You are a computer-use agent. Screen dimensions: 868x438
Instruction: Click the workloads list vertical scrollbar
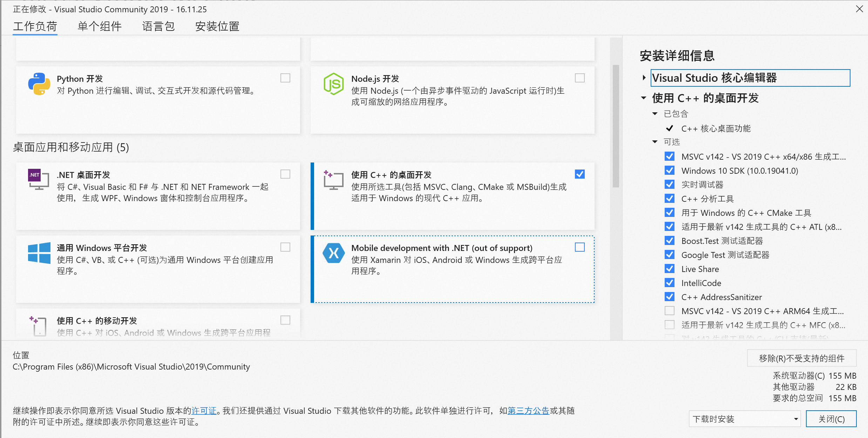(616, 126)
